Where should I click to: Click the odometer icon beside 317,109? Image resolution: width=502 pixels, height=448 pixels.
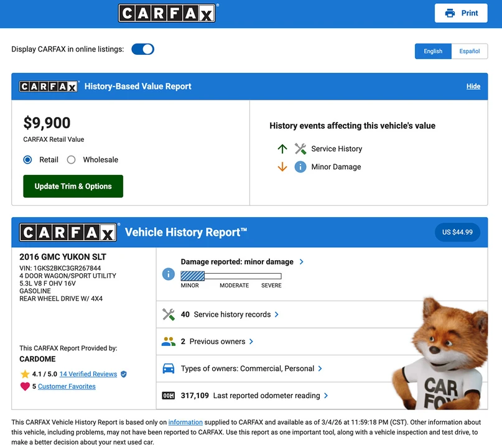pos(169,396)
